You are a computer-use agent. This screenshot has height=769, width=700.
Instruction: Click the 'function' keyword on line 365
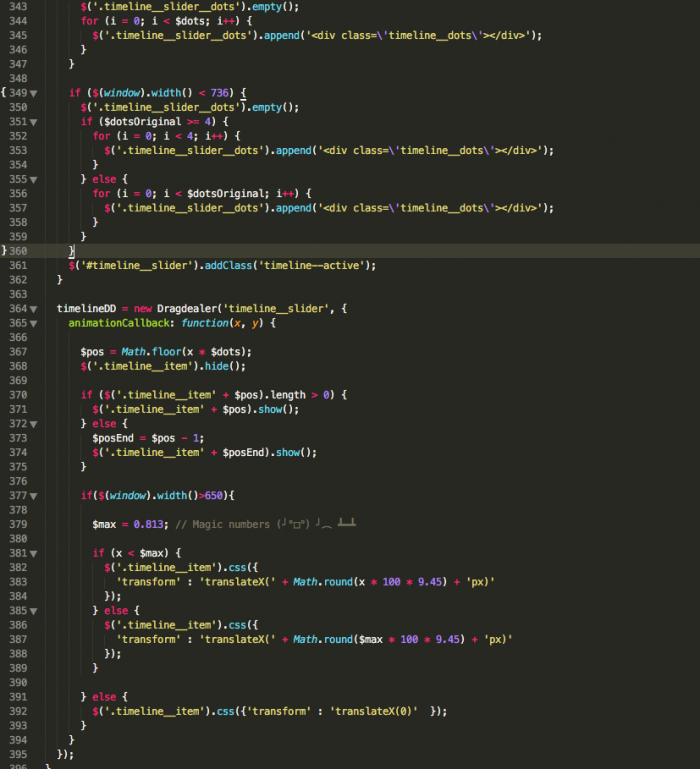pos(205,323)
